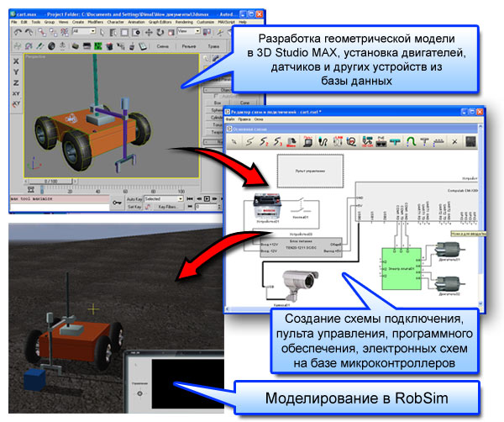The image size is (504, 422).
Task: Open the File menu in 3ds Max
Action: 13,22
